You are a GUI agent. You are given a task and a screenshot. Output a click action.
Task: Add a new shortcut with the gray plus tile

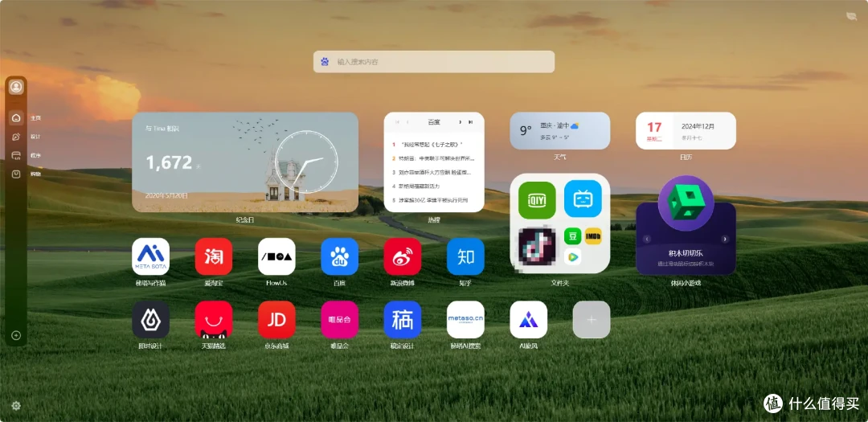592,320
